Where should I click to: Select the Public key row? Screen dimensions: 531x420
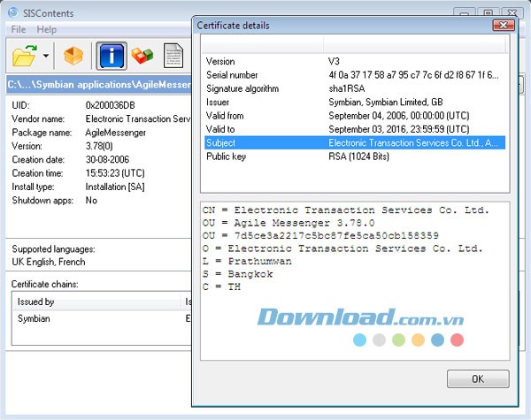tap(226, 155)
